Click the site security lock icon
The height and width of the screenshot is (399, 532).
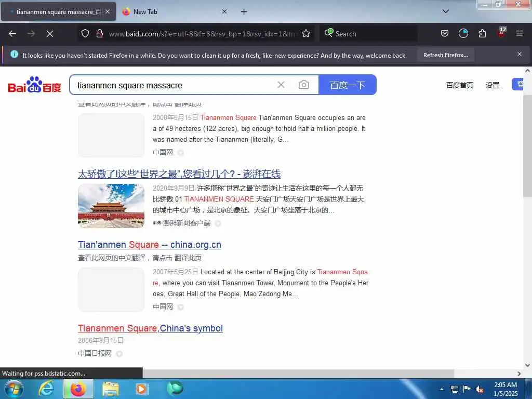(99, 33)
